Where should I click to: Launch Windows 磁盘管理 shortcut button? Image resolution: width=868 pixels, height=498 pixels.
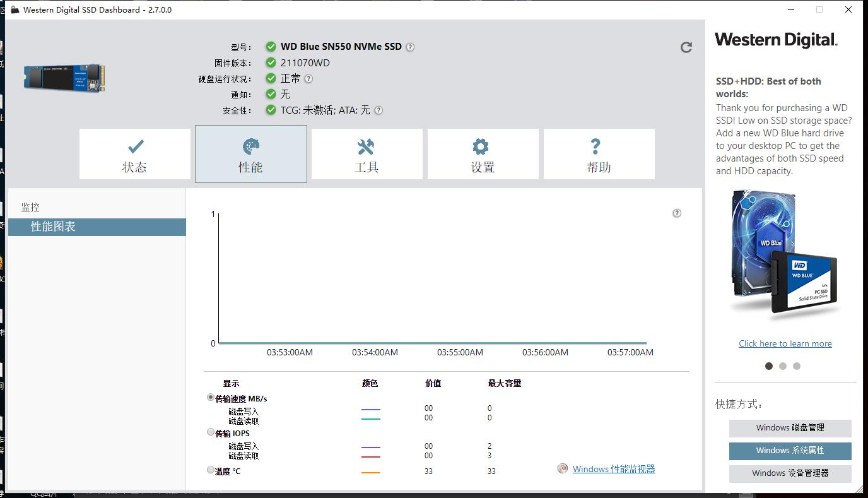tap(790, 428)
